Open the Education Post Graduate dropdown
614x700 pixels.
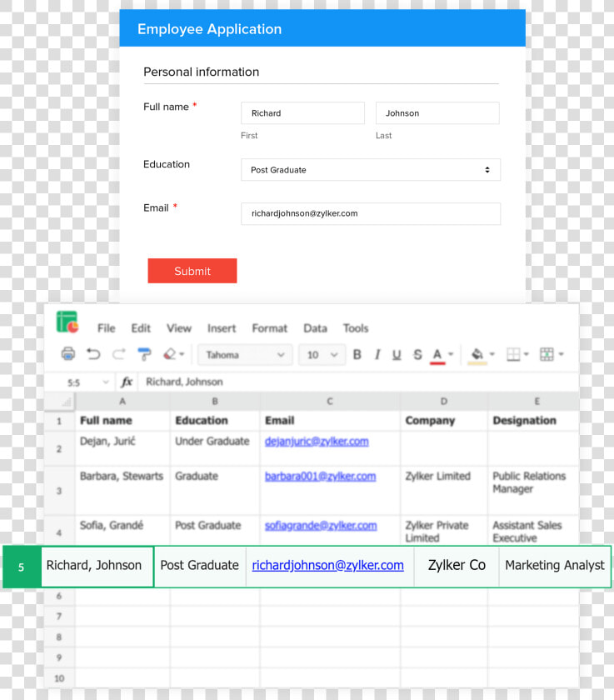coord(371,170)
